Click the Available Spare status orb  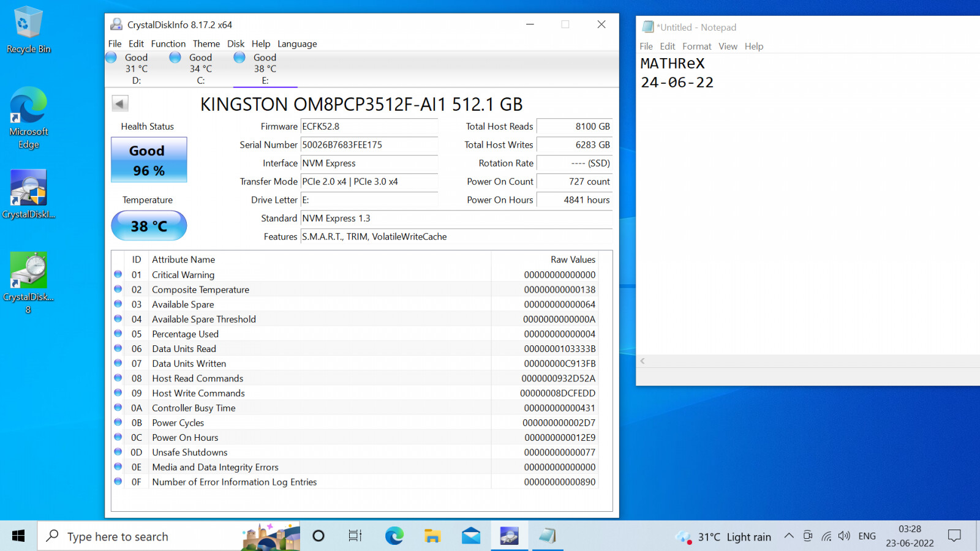[x=118, y=304]
